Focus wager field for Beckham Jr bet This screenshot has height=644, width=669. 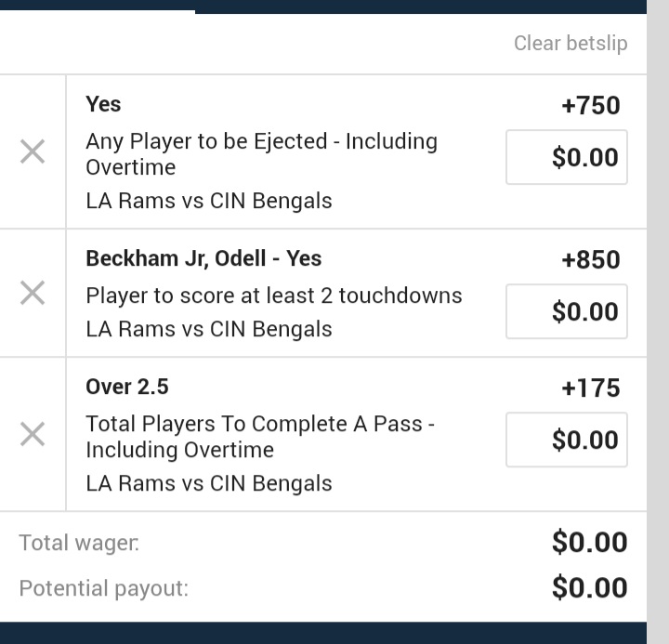(x=566, y=311)
